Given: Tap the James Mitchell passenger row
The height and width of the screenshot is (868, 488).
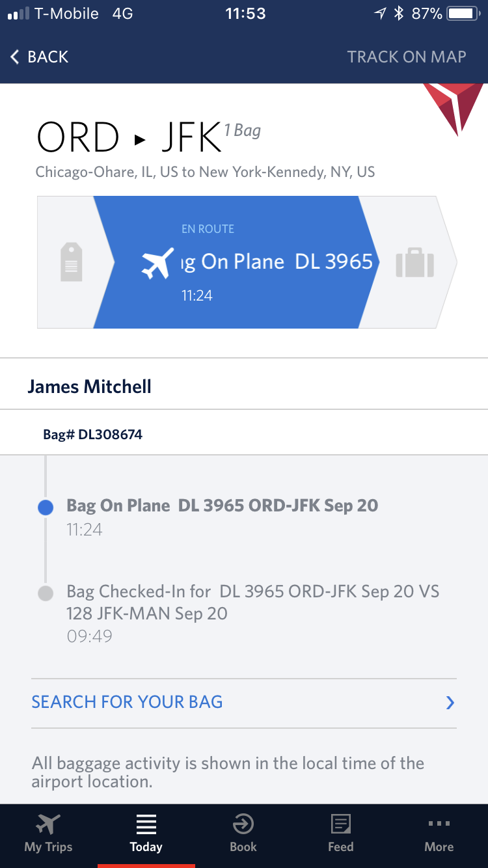Looking at the screenshot, I should point(244,387).
